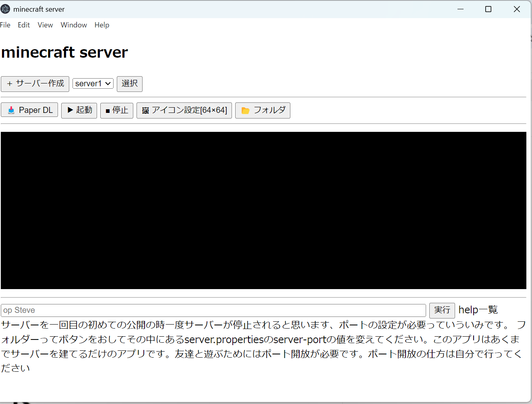The height and width of the screenshot is (404, 532).
Task: Stop the server with the 停止 button
Action: coord(116,110)
